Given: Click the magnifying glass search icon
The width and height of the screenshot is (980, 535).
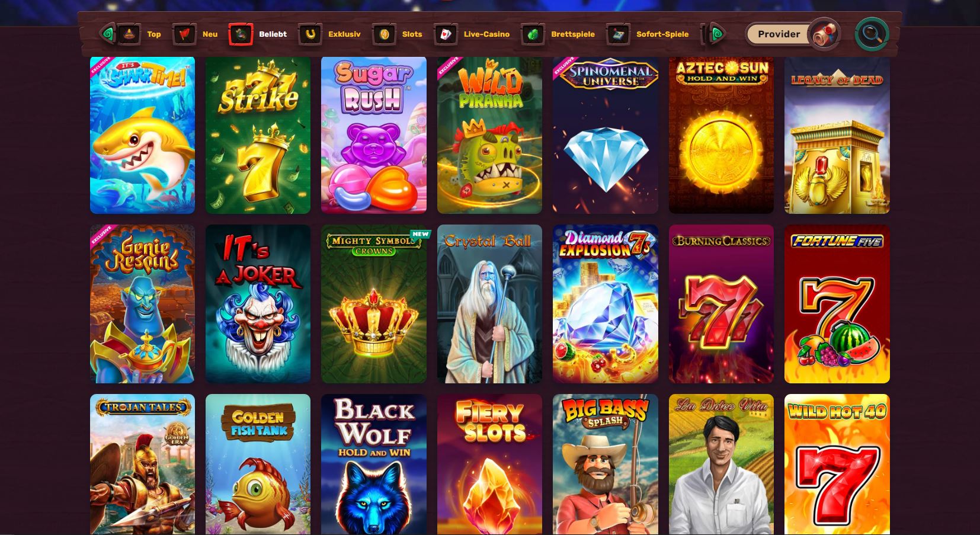Looking at the screenshot, I should pyautogui.click(x=872, y=34).
